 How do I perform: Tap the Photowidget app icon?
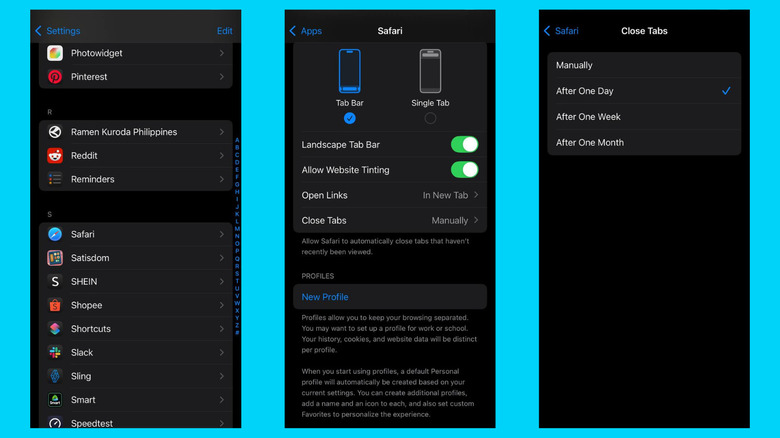55,53
